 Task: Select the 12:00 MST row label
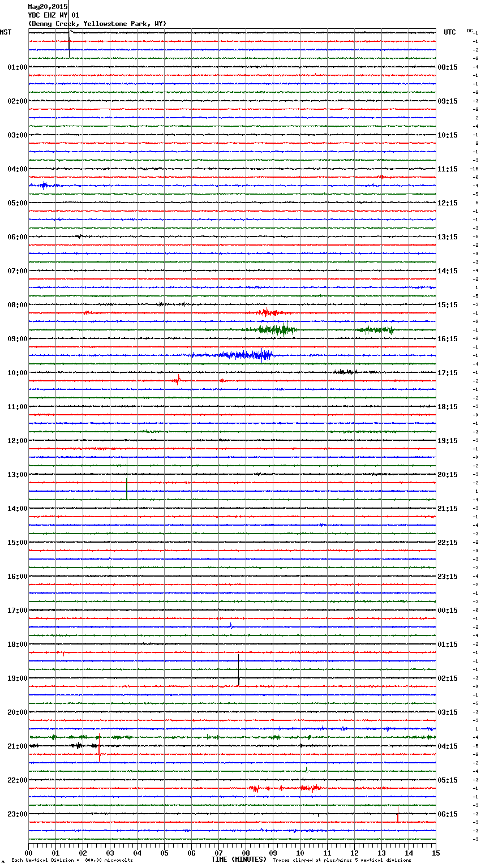(18, 441)
